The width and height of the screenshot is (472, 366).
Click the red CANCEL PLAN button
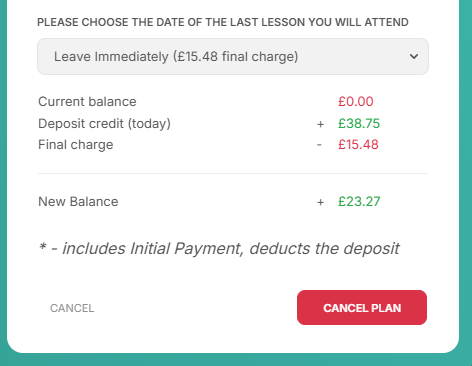(x=362, y=307)
